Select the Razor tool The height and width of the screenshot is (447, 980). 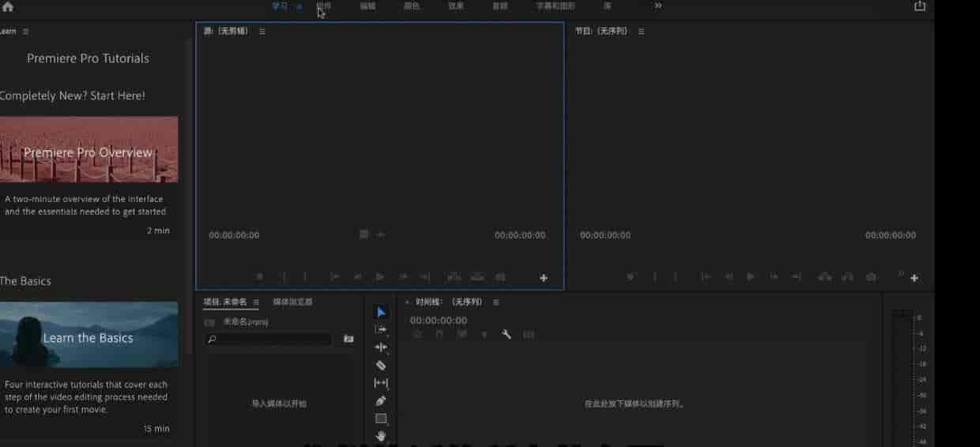(381, 365)
